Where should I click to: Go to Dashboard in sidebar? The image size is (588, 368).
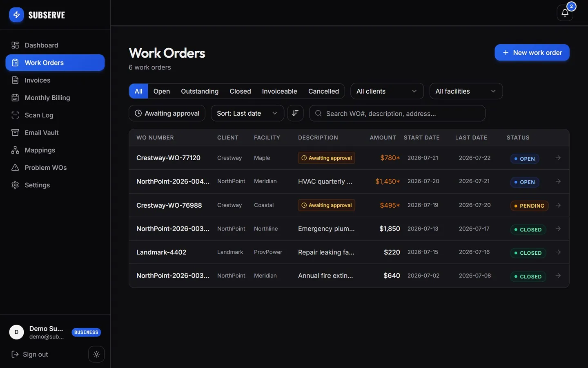pos(55,45)
